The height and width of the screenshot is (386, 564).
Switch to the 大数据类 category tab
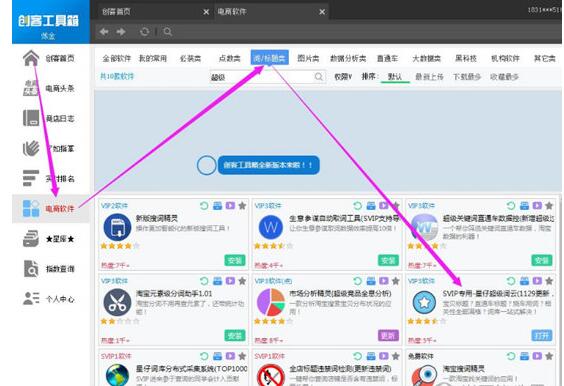427,58
